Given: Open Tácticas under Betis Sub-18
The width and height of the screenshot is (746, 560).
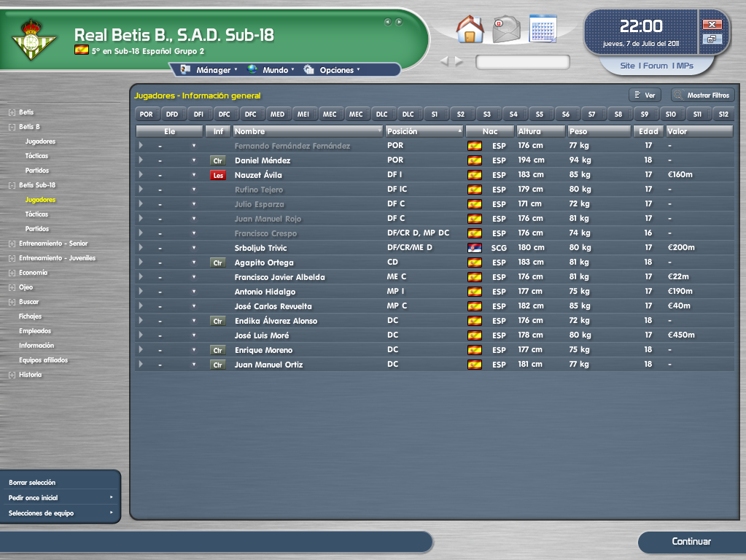Looking at the screenshot, I should [x=36, y=214].
